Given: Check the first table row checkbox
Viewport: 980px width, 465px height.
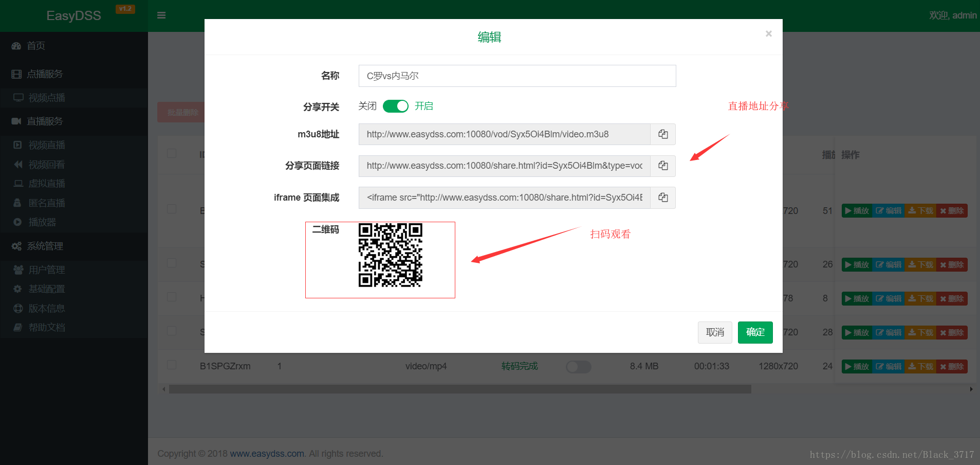Looking at the screenshot, I should 172,209.
